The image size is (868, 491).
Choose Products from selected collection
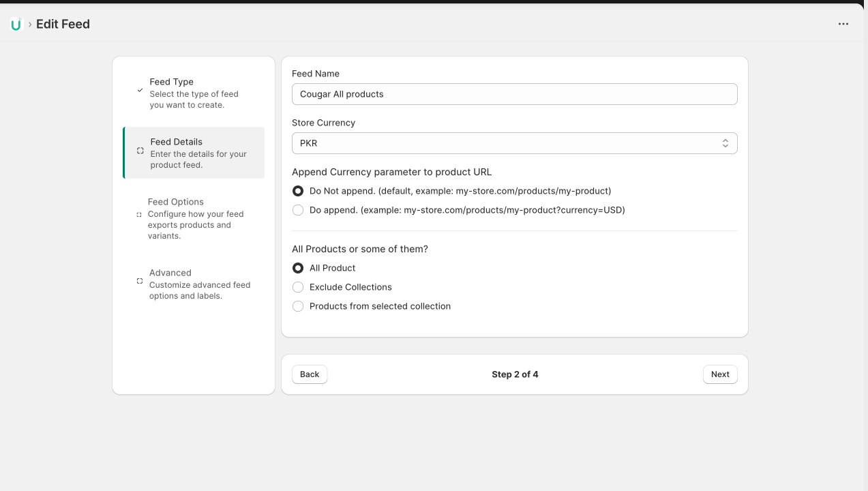(298, 306)
